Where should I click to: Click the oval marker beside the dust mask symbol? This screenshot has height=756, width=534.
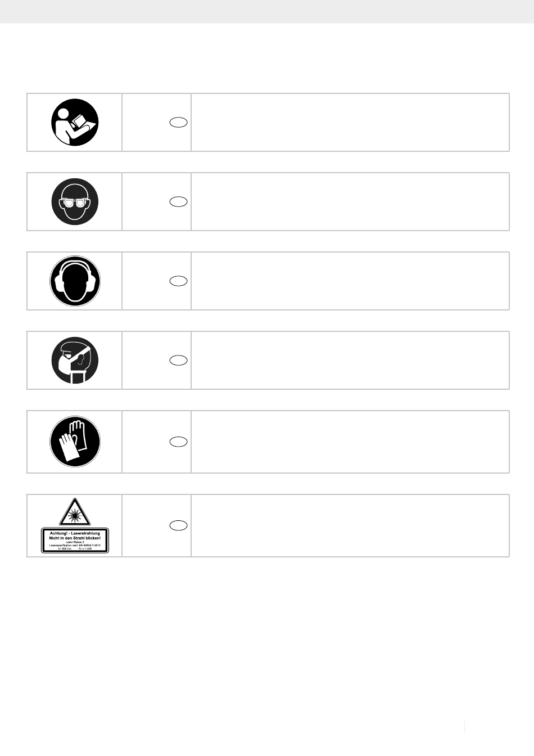(178, 361)
